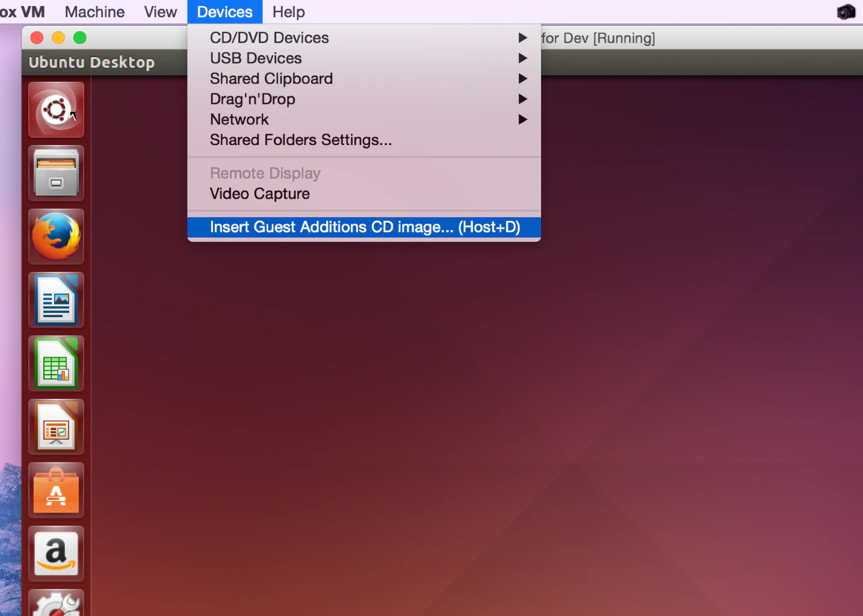Viewport: 863px width, 616px height.
Task: Launch LibreOffice Impress presentation
Action: coord(56,427)
